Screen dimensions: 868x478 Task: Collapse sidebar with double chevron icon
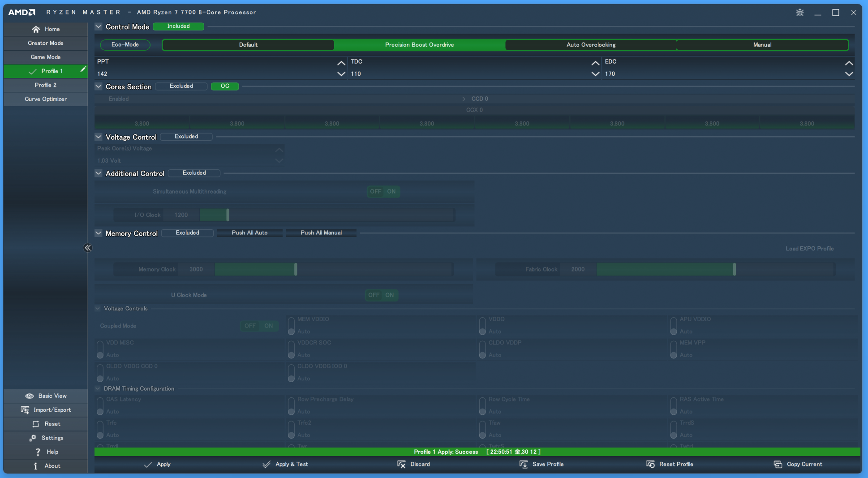coord(88,248)
